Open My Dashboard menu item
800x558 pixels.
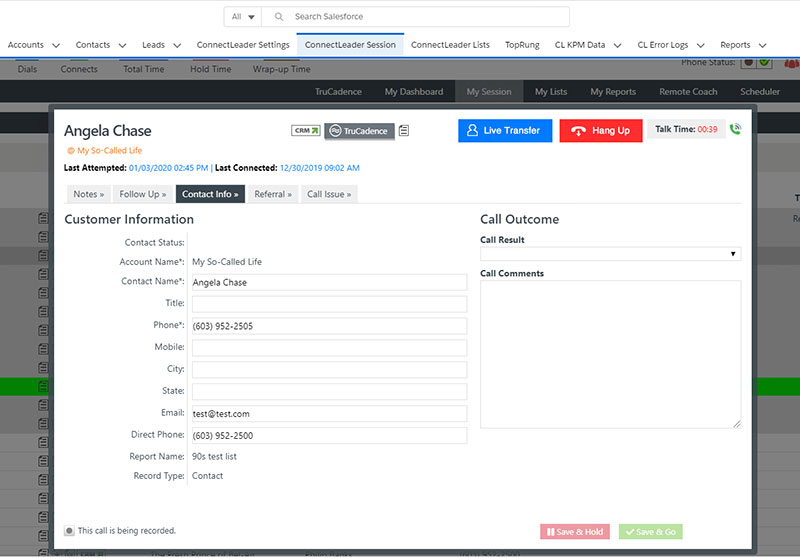click(x=414, y=92)
